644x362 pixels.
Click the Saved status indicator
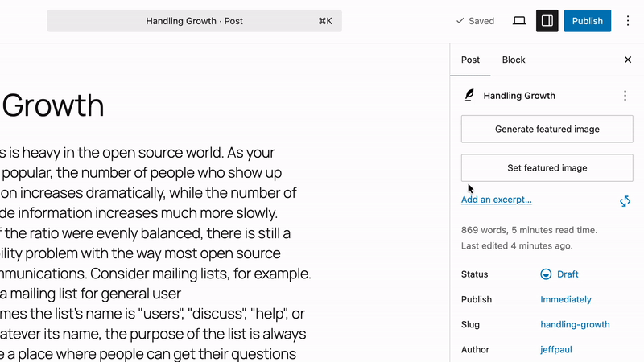pyautogui.click(x=475, y=21)
